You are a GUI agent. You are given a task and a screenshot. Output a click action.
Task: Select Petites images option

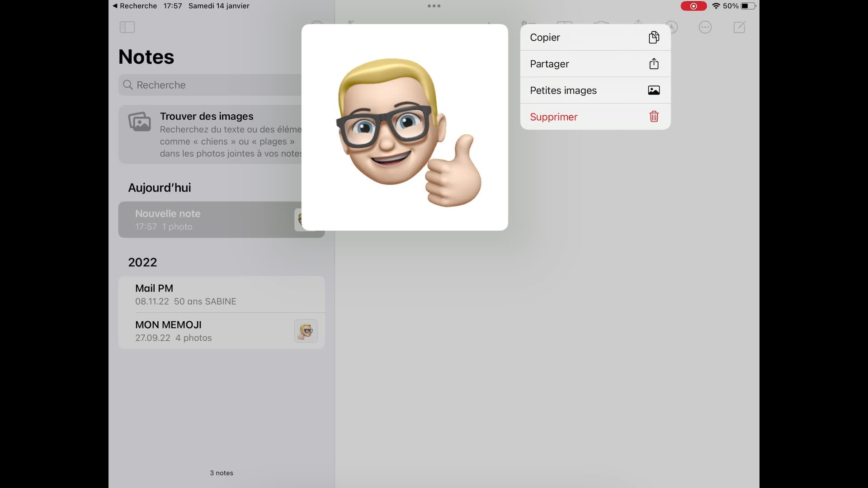click(563, 90)
